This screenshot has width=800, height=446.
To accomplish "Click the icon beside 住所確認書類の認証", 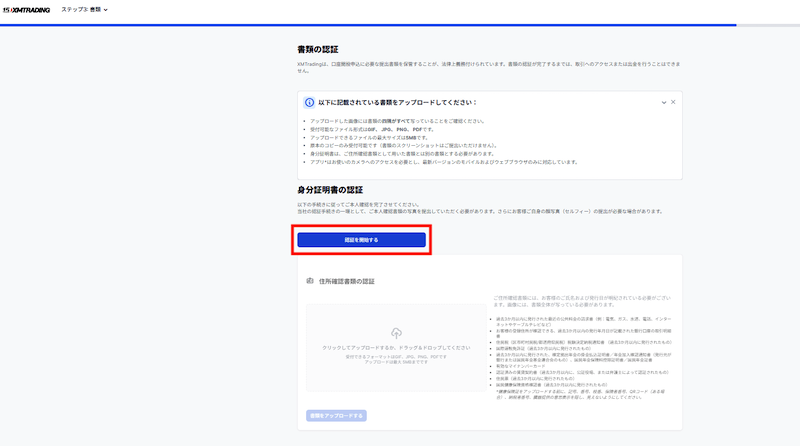I will [310, 281].
